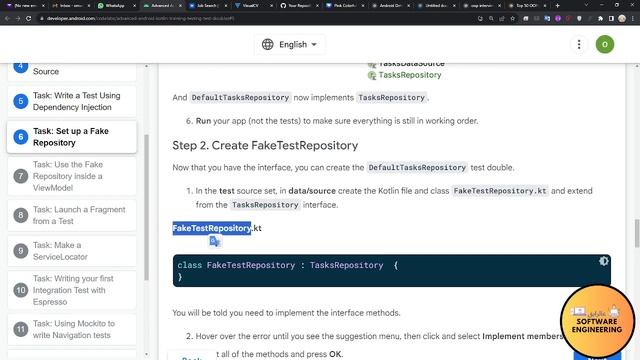Select step 6 Set up a Fake Repository
640x360 pixels.
[72, 137]
